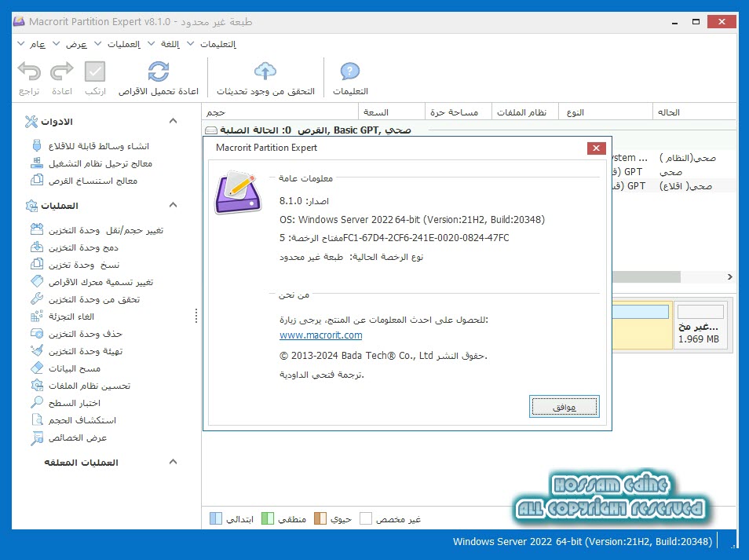This screenshot has height=560, width=749.
Task: Maximize the Macrorit Partition Expert window
Action: 696,22
